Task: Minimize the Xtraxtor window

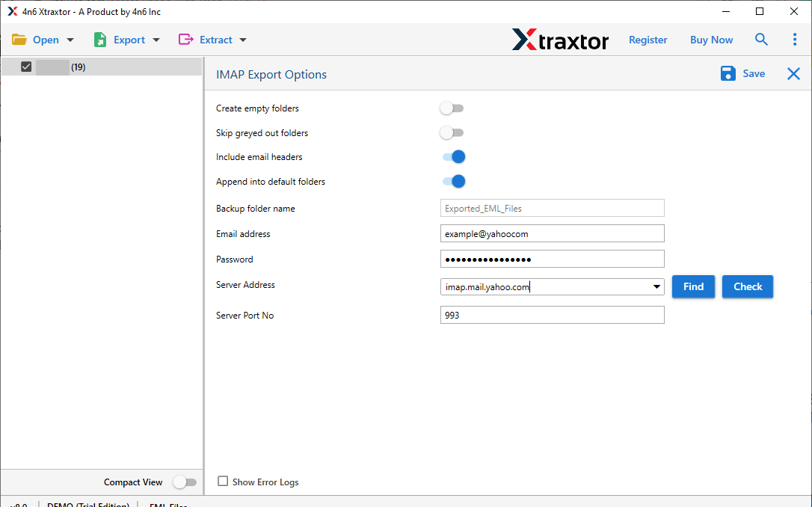Action: tap(726, 11)
